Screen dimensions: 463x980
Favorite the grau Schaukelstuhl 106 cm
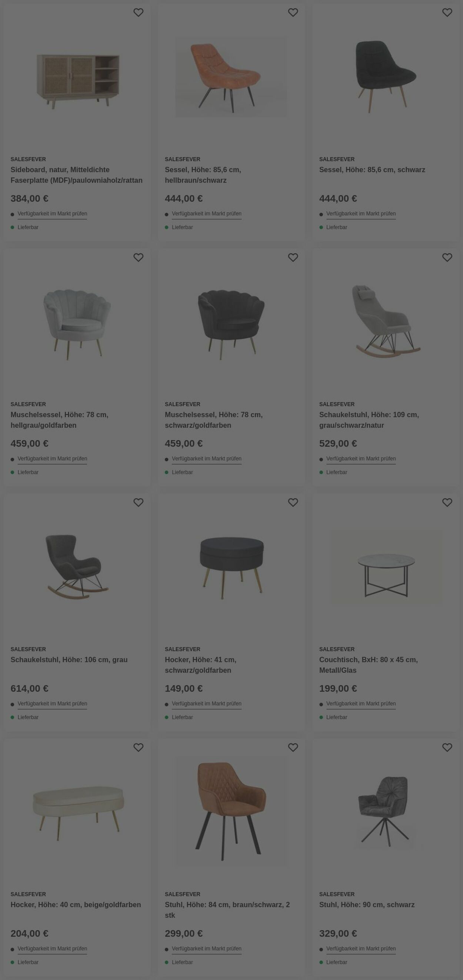pos(138,503)
